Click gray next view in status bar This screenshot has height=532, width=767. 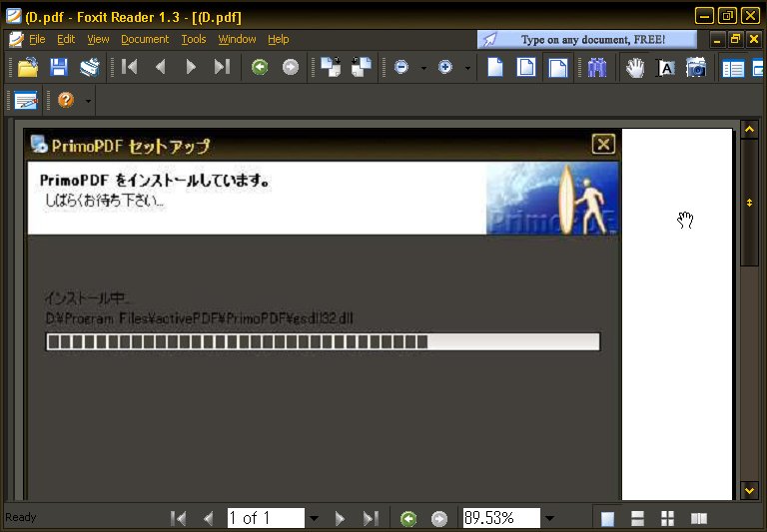439,519
